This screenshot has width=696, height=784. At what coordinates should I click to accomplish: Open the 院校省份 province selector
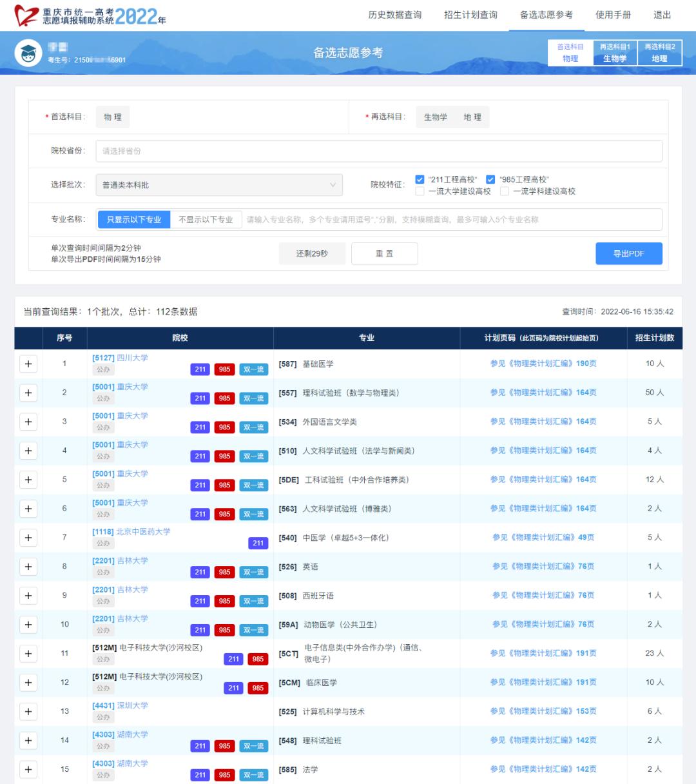click(x=379, y=151)
